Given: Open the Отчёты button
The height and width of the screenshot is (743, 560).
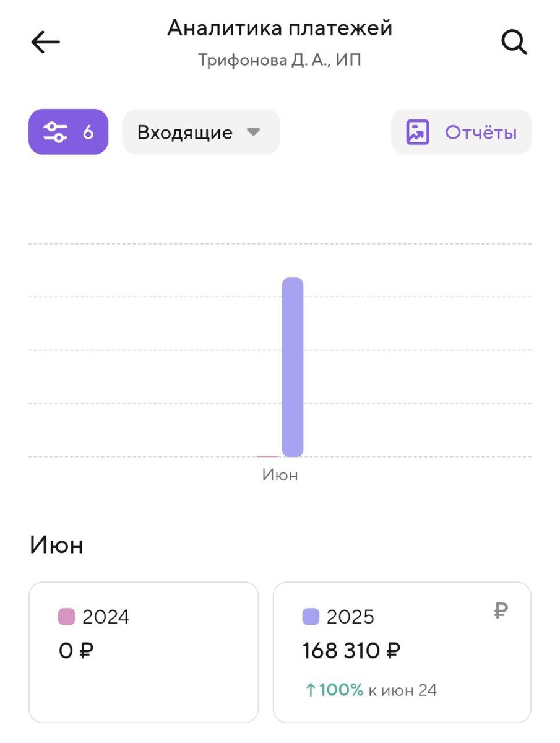Looking at the screenshot, I should coord(461,132).
